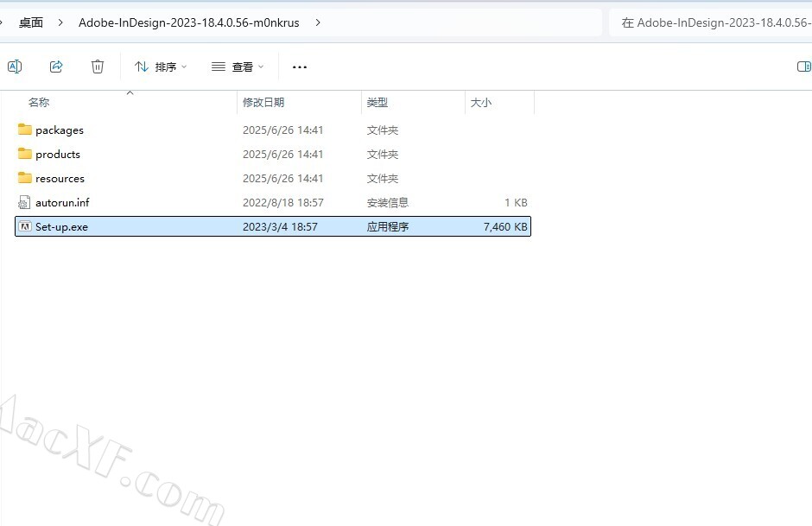812x526 pixels.
Task: Open the 排序 sort dropdown
Action: click(161, 67)
